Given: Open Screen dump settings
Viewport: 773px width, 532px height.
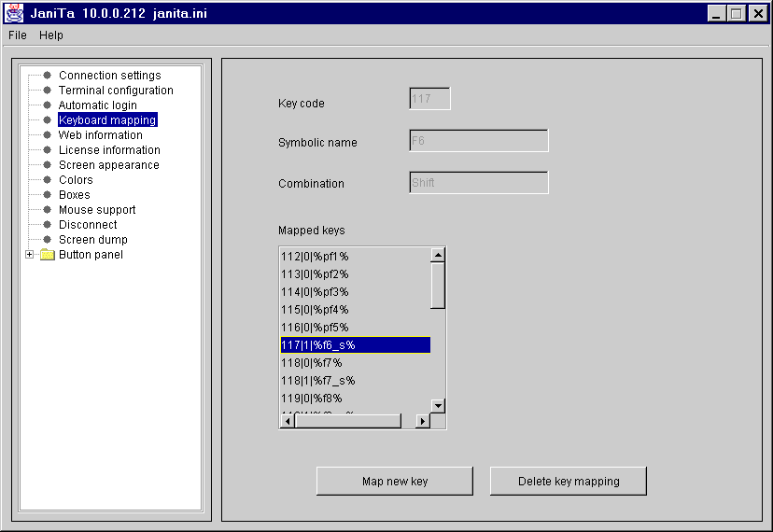Looking at the screenshot, I should [93, 240].
